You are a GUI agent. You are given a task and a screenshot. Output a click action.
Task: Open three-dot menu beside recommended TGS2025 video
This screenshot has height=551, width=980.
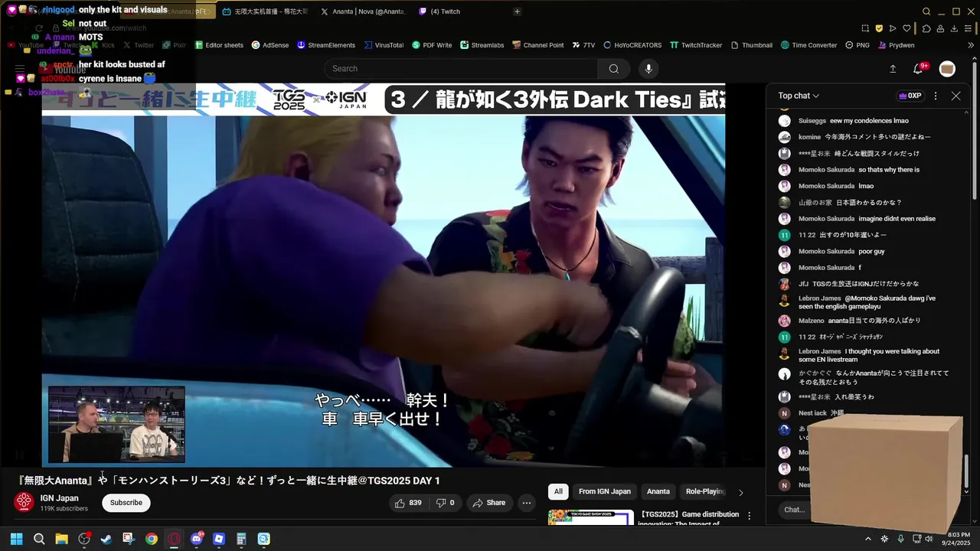coord(749,516)
